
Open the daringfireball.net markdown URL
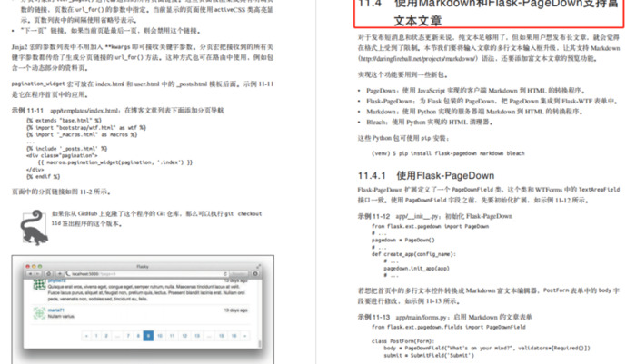(420, 58)
